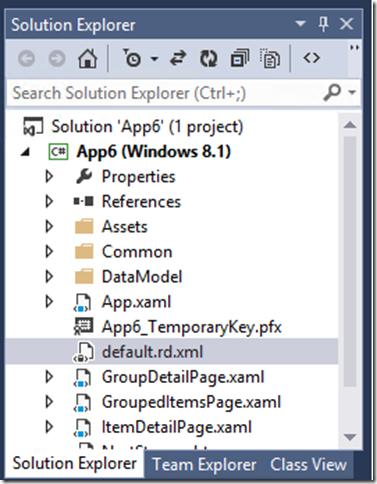Select the Assets folder label
Viewport: 377px width, 484px height.
[125, 227]
